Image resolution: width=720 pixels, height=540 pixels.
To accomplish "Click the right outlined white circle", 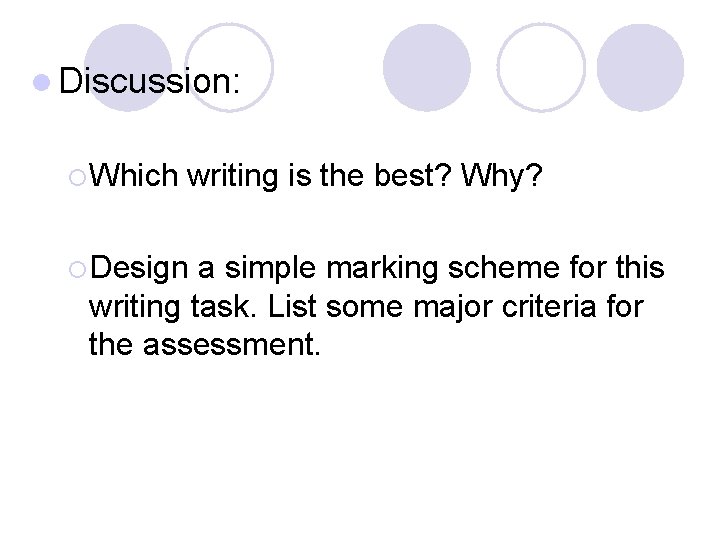I will 540,67.
